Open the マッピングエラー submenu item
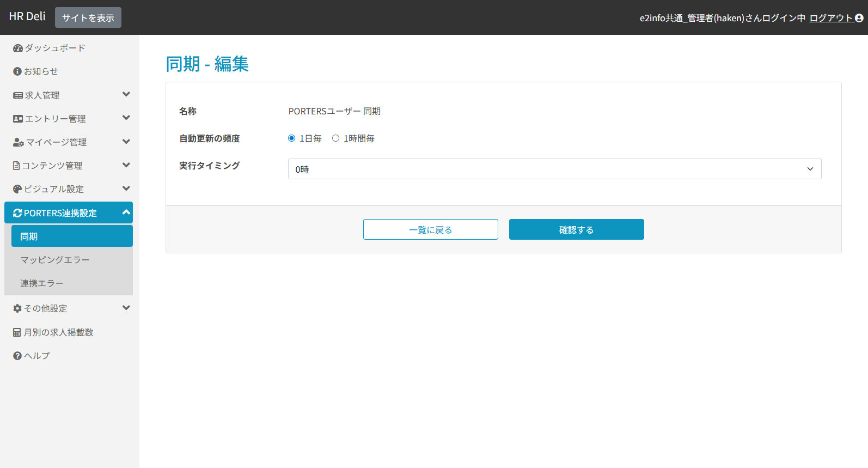868x468 pixels. pyautogui.click(x=55, y=260)
